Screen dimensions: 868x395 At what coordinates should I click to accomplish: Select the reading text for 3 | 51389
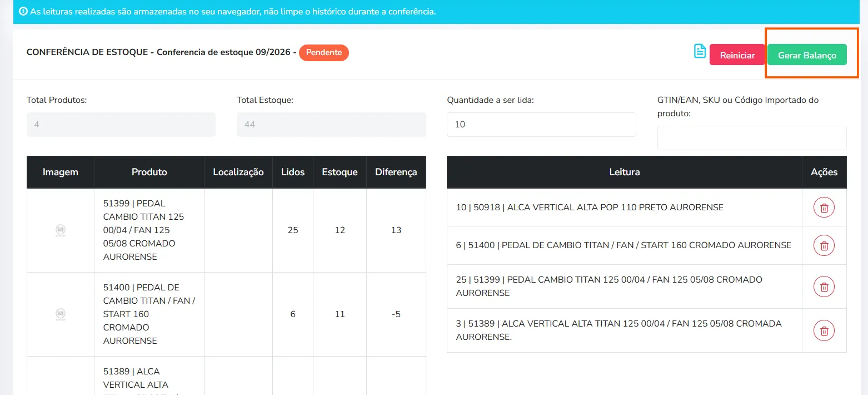coord(618,330)
